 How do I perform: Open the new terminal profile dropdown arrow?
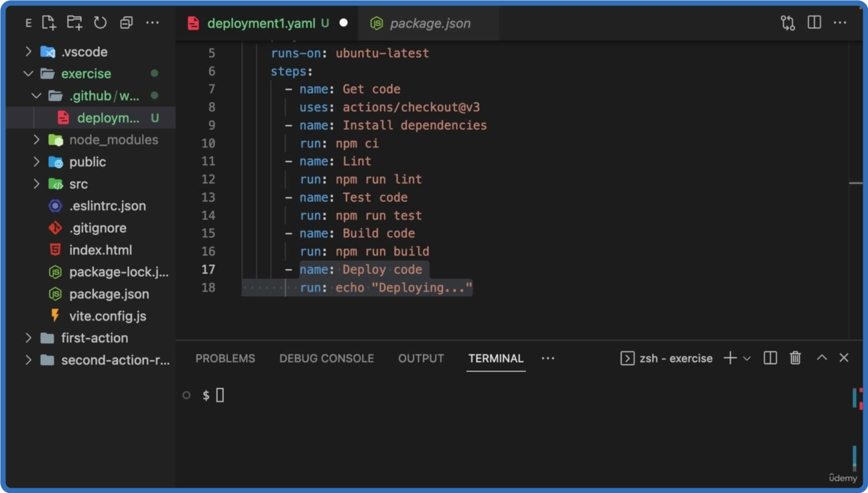click(x=747, y=358)
